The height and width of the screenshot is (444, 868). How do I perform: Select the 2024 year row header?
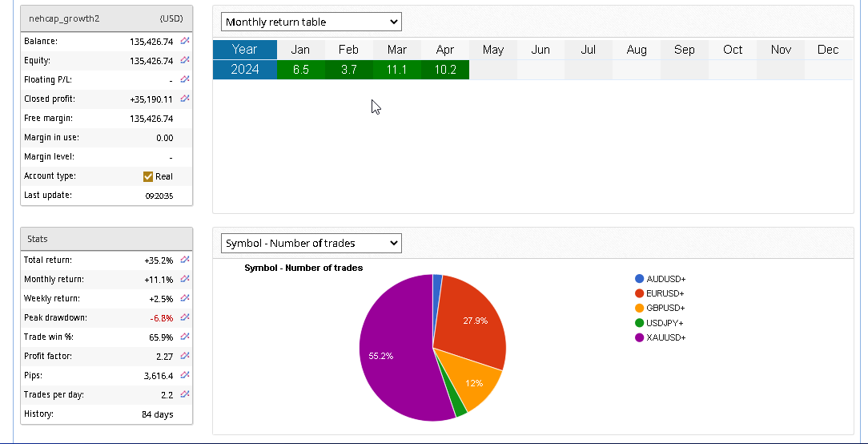click(245, 70)
